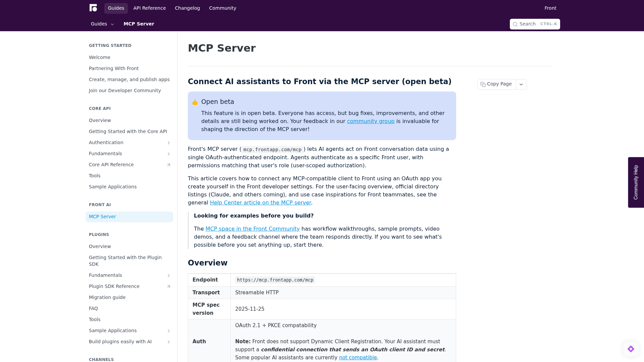
Task: Open the Changelog tab
Action: point(187,8)
